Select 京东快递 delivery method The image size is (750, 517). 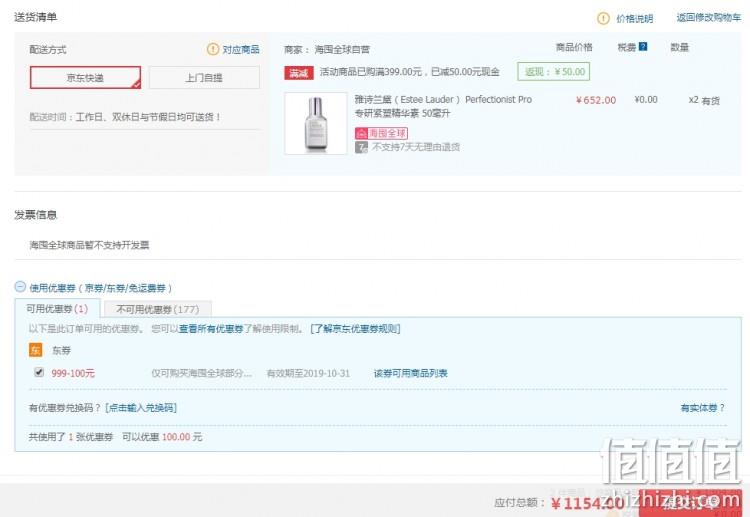tap(85, 77)
